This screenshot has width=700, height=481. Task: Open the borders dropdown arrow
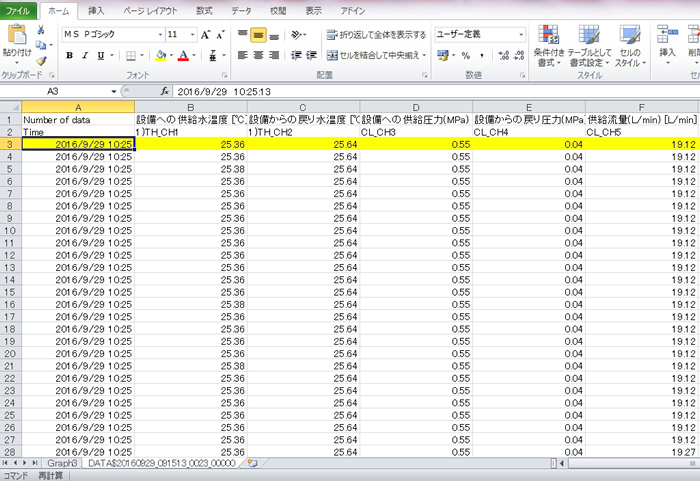[142, 55]
